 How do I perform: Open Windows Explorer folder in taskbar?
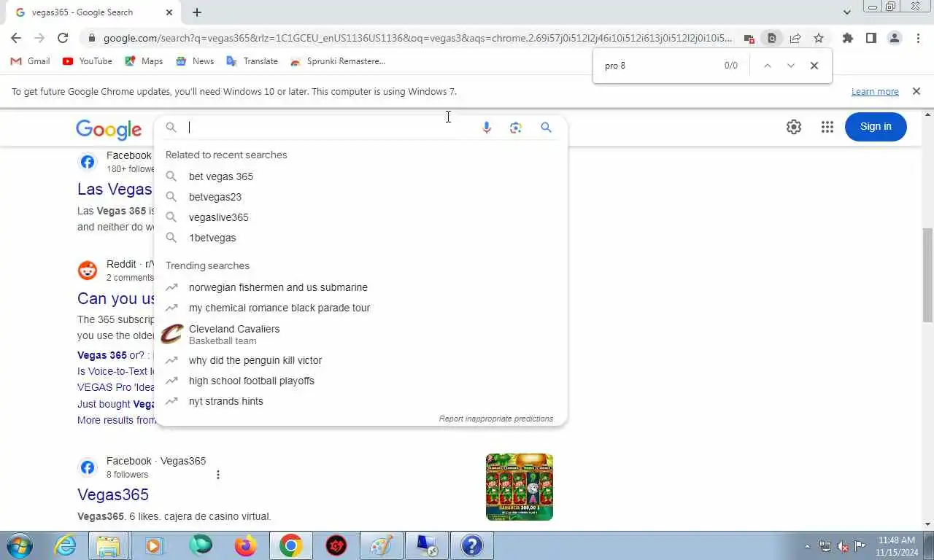coord(108,545)
